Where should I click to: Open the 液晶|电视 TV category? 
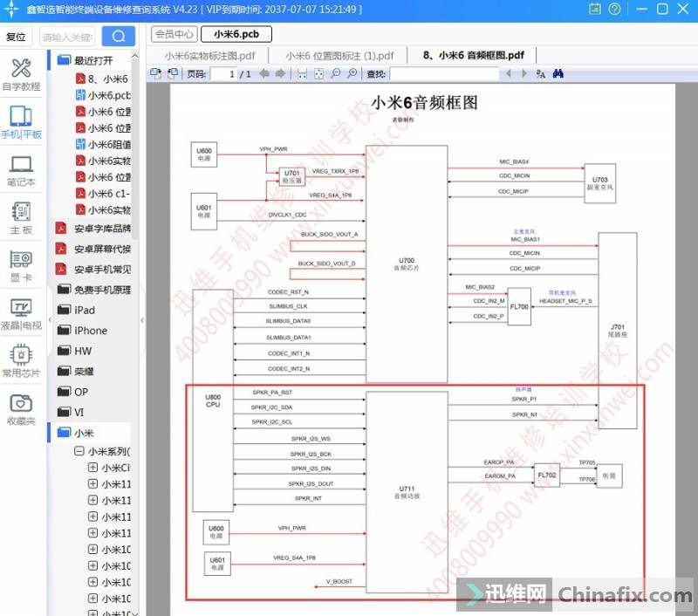21,313
